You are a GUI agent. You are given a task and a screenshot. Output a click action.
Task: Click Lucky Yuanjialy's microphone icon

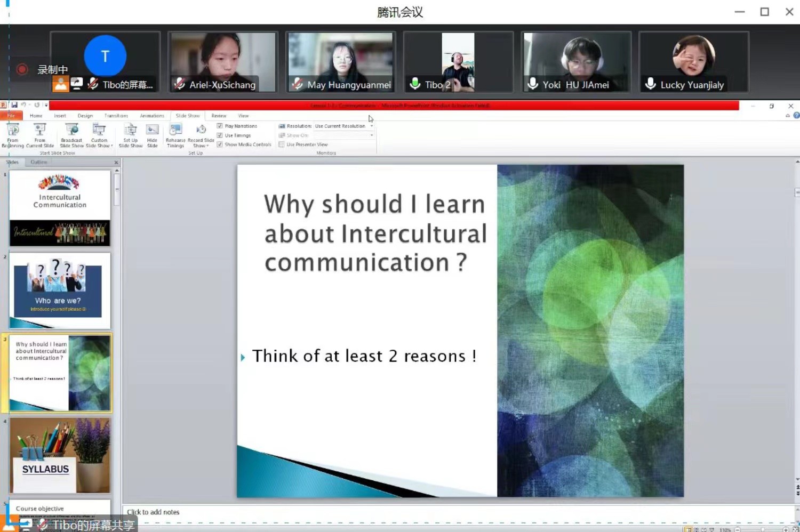(x=651, y=84)
